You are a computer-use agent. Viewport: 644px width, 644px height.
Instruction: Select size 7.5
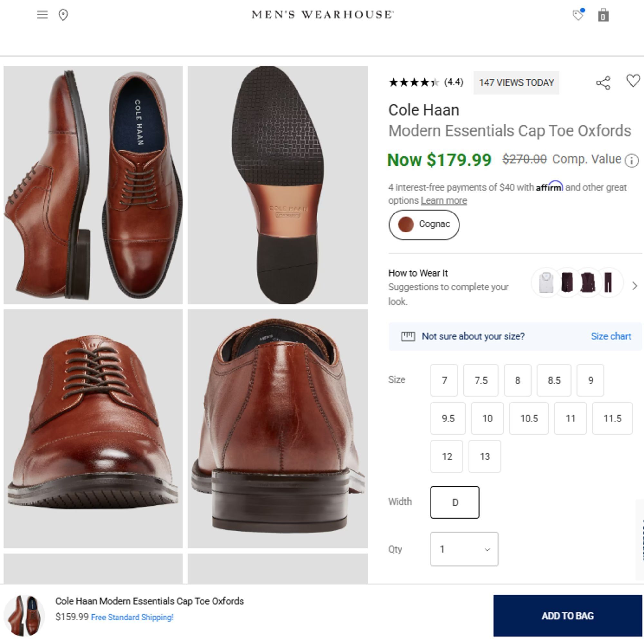click(481, 380)
